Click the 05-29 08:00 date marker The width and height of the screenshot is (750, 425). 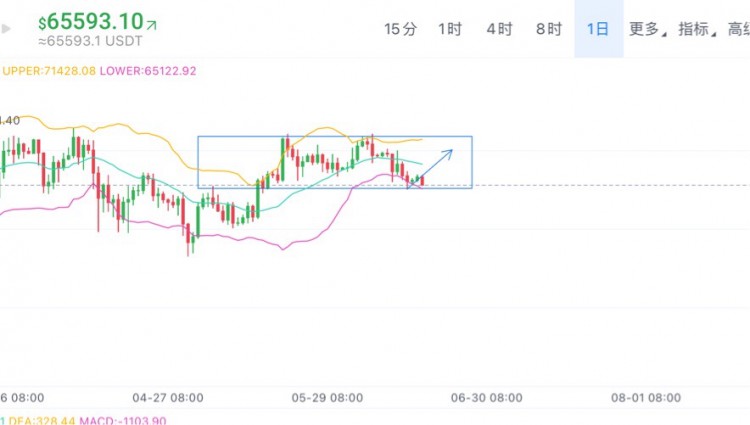click(x=327, y=398)
